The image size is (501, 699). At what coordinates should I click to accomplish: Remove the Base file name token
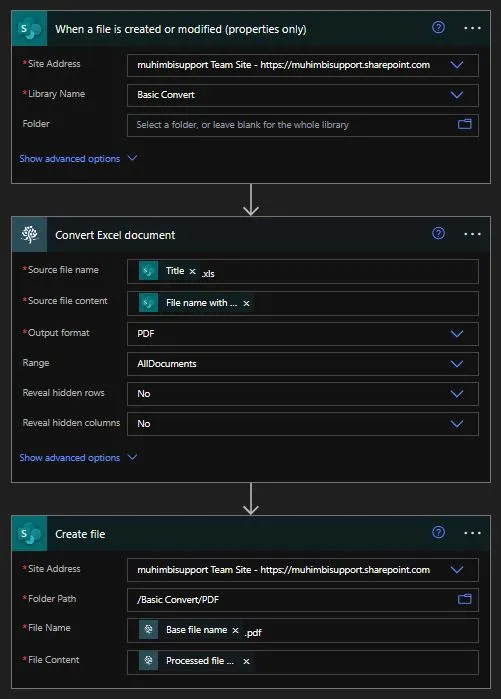[x=235, y=630]
